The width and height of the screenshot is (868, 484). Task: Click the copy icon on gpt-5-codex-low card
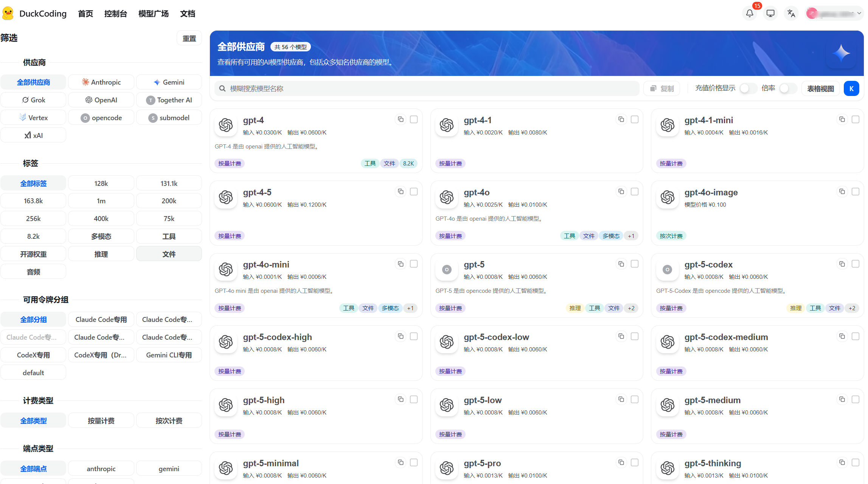[621, 336]
